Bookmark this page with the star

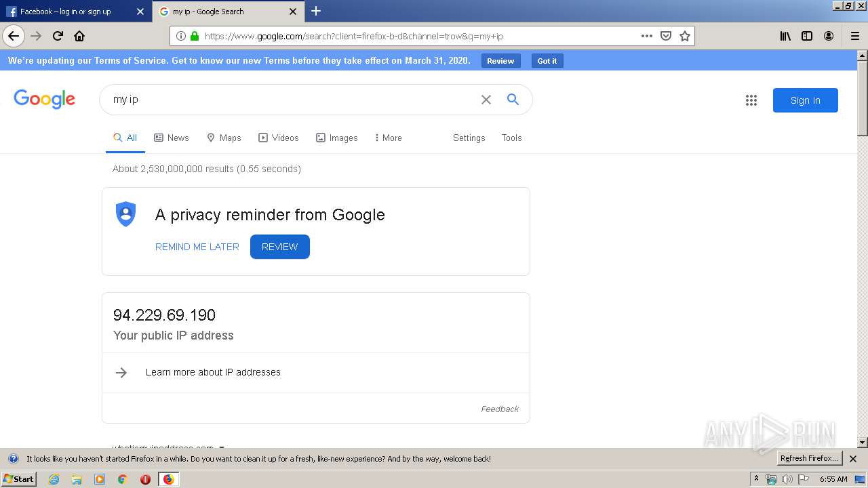[685, 36]
